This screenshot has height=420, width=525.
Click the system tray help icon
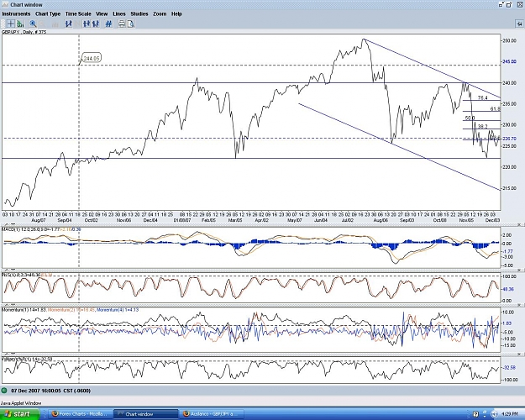click(476, 414)
